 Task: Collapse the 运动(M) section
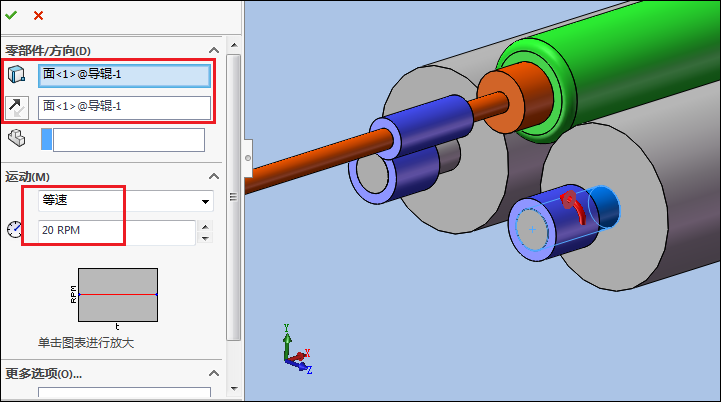pos(214,176)
